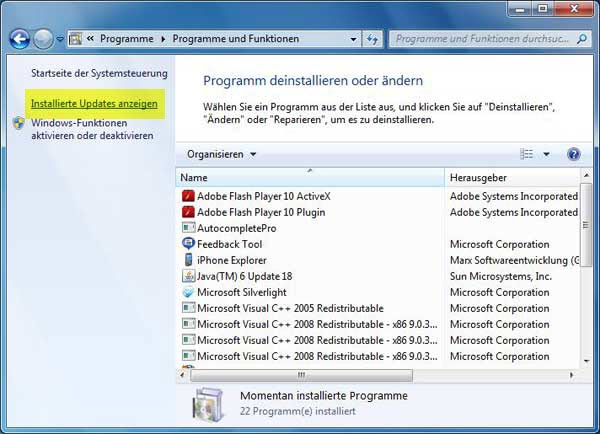
Task: Open address bar history dropdown arrow
Action: click(353, 40)
